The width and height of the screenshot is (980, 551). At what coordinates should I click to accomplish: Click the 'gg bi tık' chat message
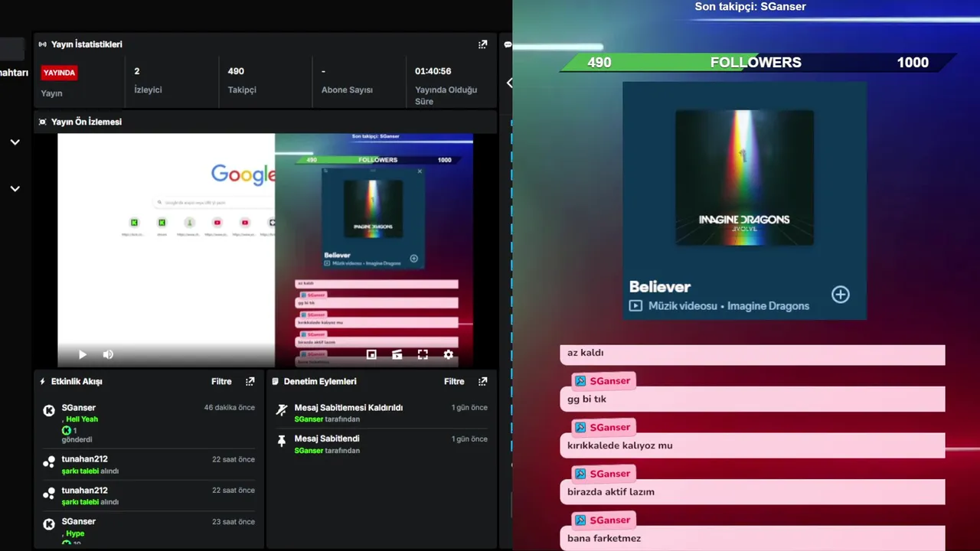pos(753,399)
